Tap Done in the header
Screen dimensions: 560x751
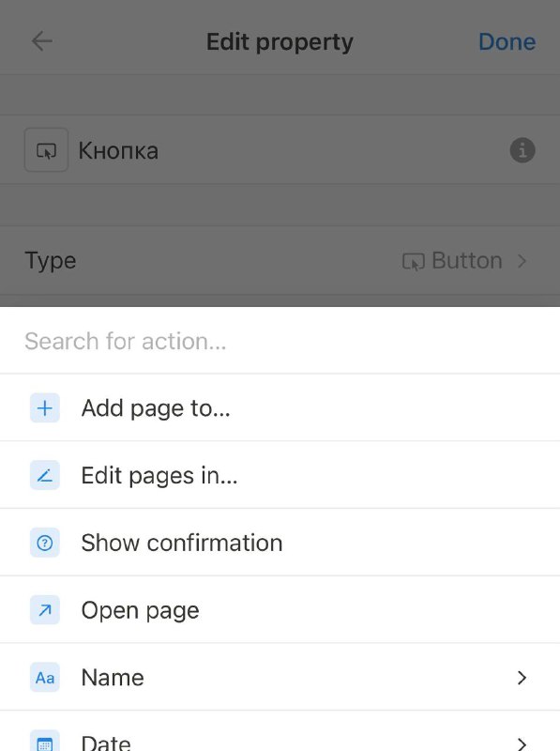pyautogui.click(x=507, y=41)
